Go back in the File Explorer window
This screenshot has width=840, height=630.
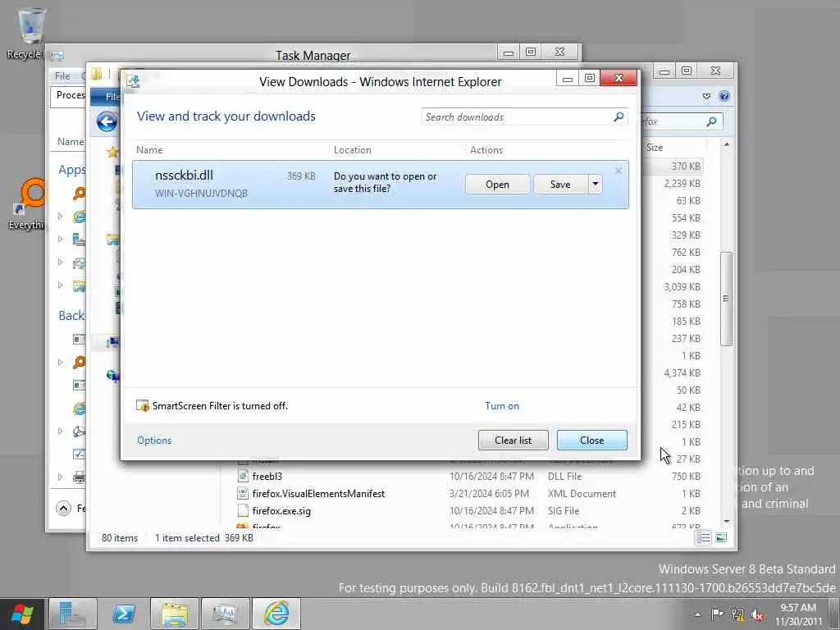(107, 122)
